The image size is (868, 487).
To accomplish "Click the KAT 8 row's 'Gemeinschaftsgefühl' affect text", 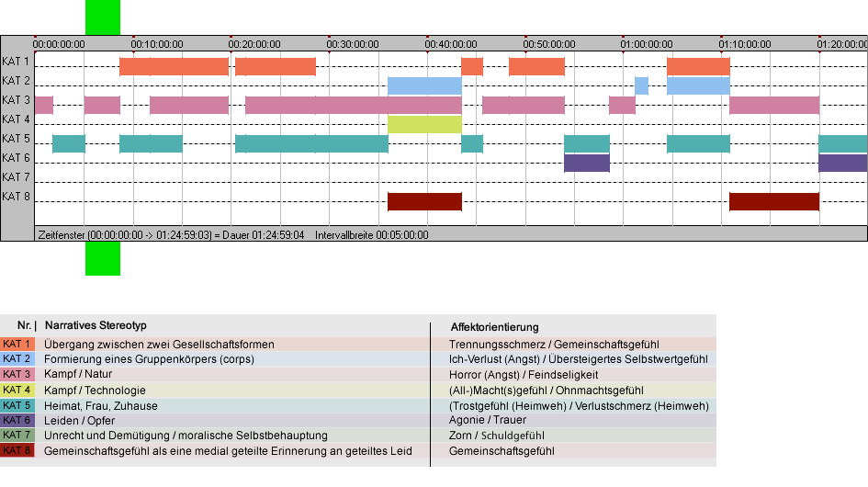I will [x=502, y=451].
